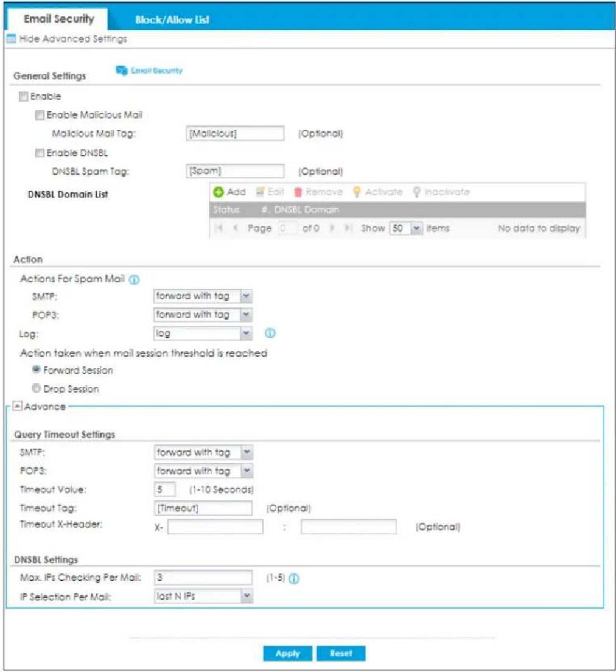The height and width of the screenshot is (672, 616).
Task: Click the 'No data to display' text
Action: click(539, 228)
